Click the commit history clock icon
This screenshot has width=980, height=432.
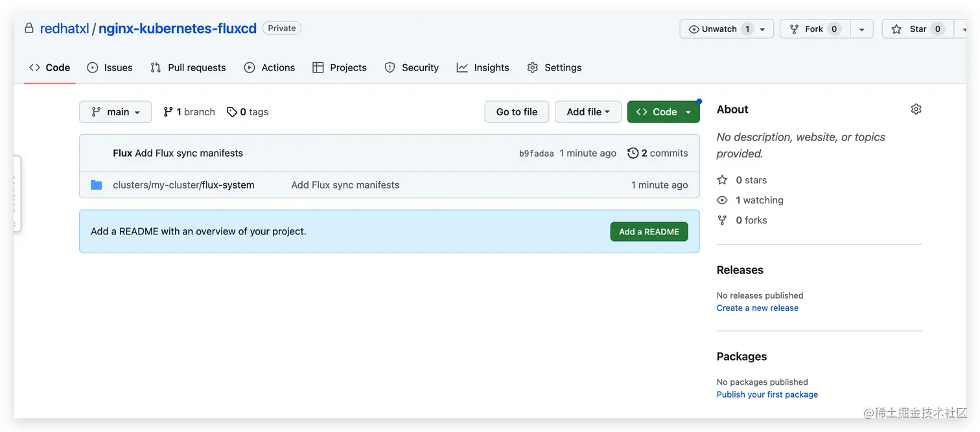tap(633, 153)
